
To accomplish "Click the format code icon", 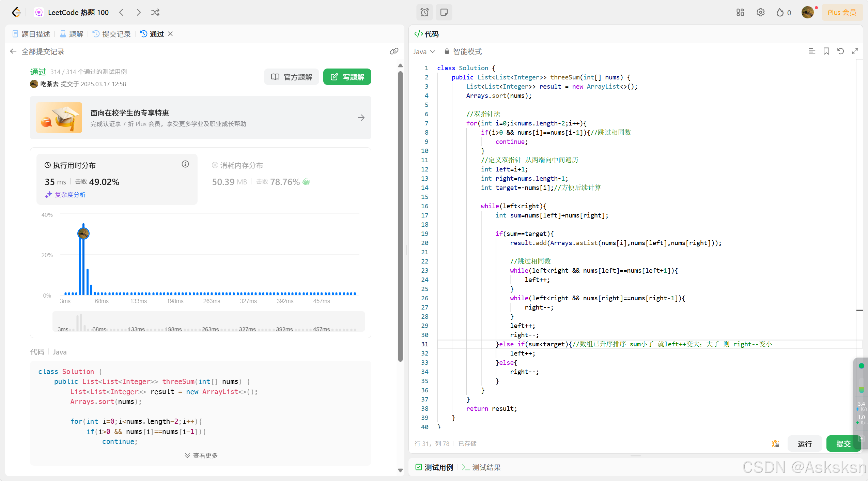I will click(812, 51).
